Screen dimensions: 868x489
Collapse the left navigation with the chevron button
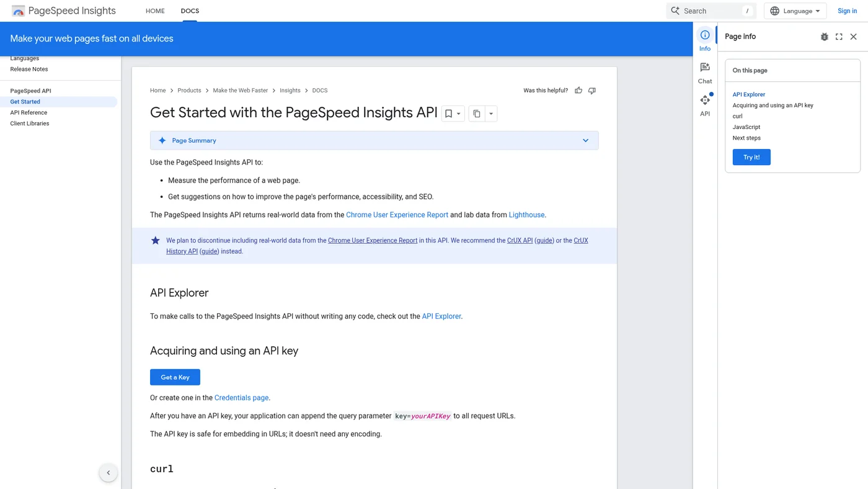coord(108,473)
